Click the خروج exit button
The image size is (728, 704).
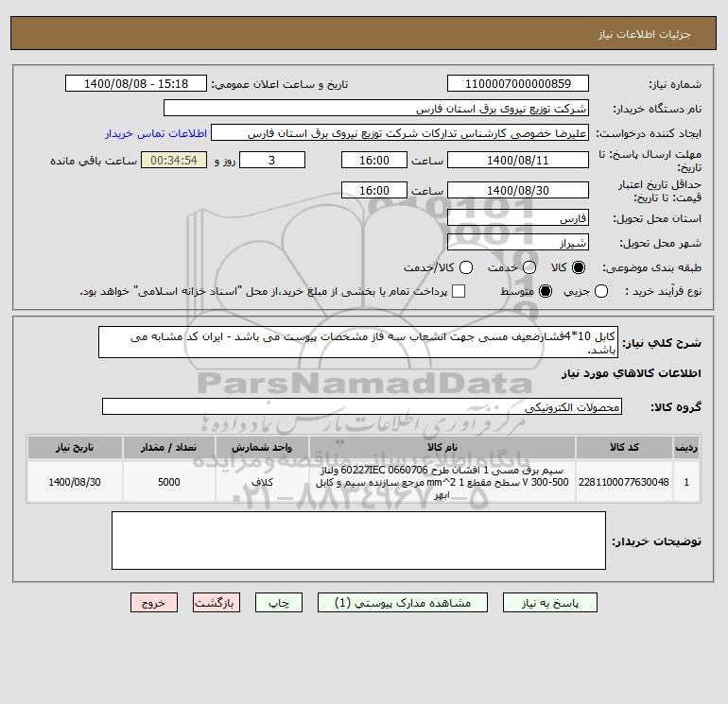[x=154, y=603]
